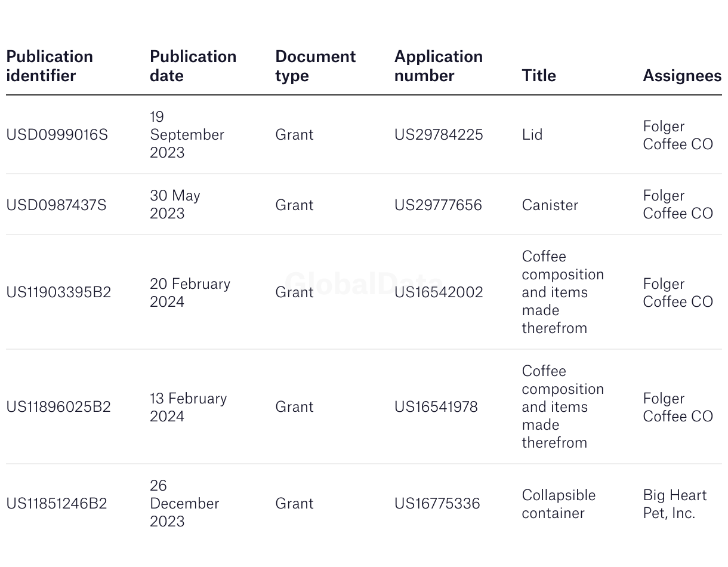728x567 pixels.
Task: Click the Publication date column header
Action: coord(193,66)
